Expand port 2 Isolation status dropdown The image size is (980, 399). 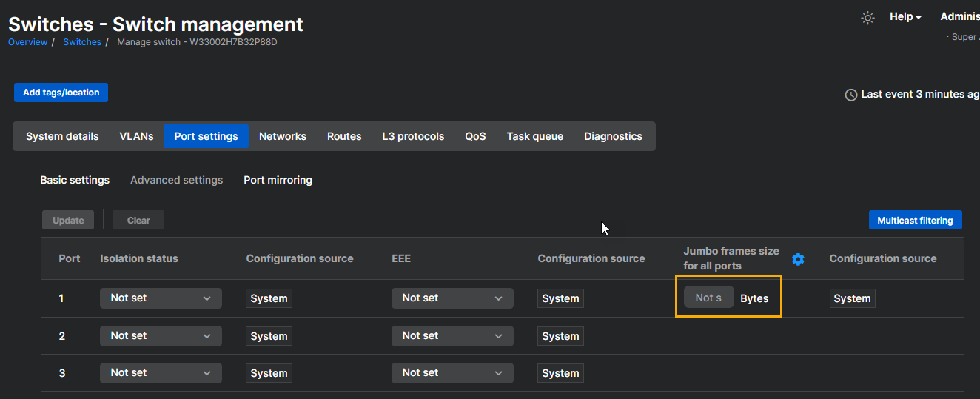(x=161, y=336)
